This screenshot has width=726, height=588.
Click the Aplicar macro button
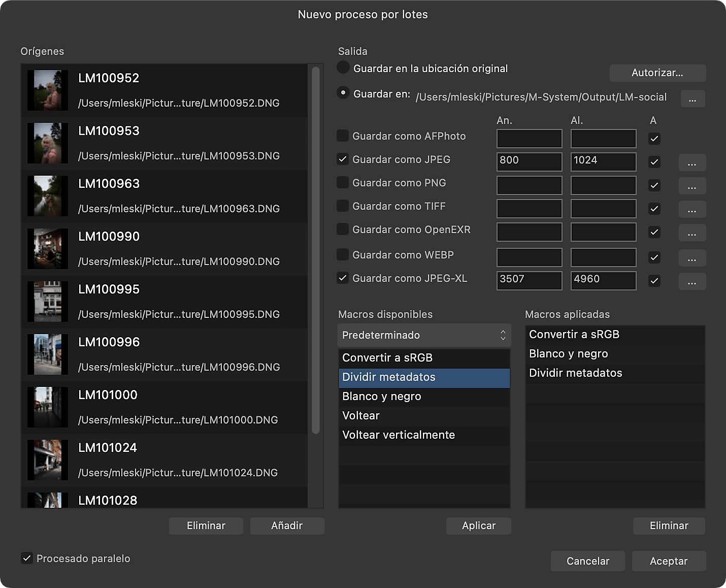click(x=479, y=526)
